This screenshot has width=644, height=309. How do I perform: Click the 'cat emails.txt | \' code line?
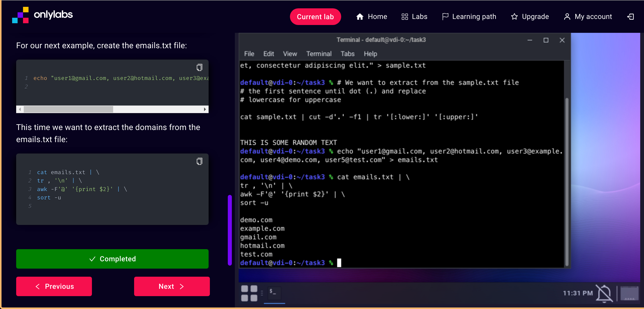tap(68, 172)
